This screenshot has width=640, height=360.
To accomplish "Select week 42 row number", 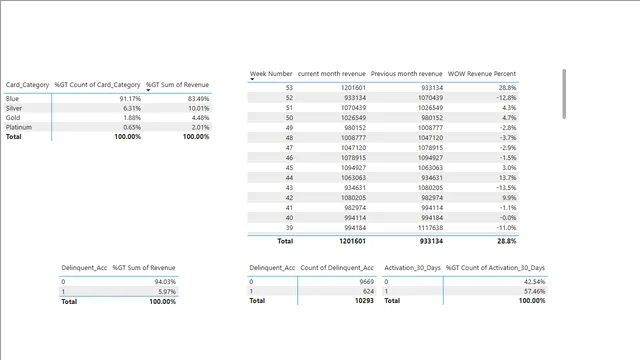I will pos(289,198).
